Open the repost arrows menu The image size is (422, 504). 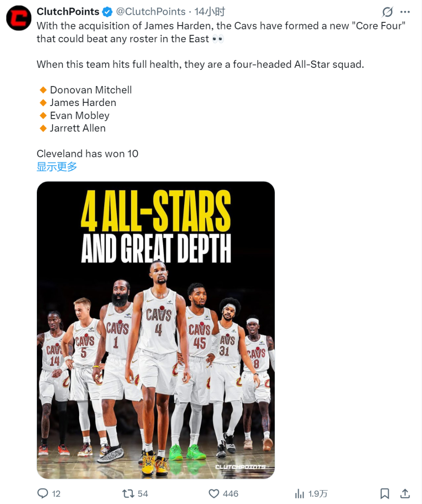tap(128, 493)
